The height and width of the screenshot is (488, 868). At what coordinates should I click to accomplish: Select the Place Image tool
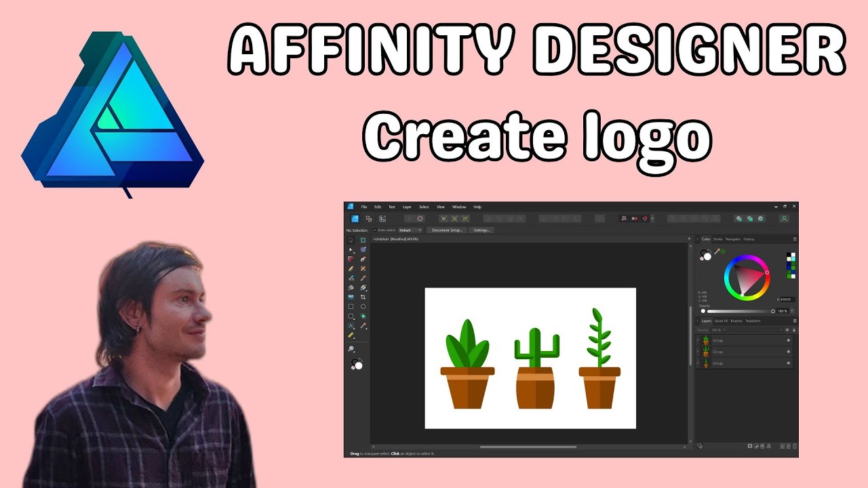click(351, 297)
